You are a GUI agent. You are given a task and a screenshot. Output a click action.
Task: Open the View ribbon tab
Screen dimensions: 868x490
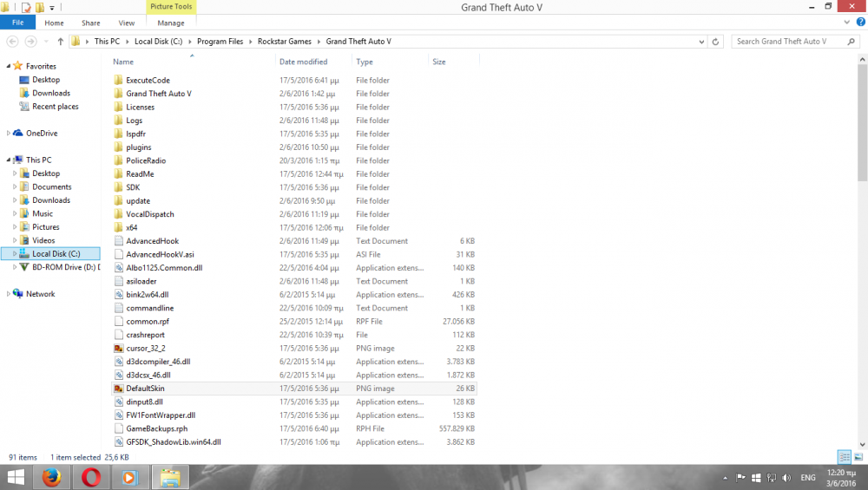pyautogui.click(x=126, y=23)
